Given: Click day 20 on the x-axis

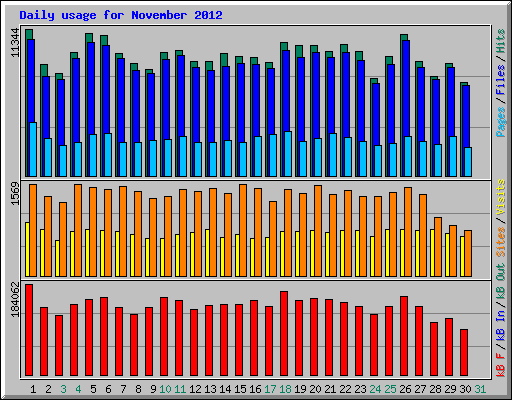Looking at the screenshot, I should [x=315, y=389].
